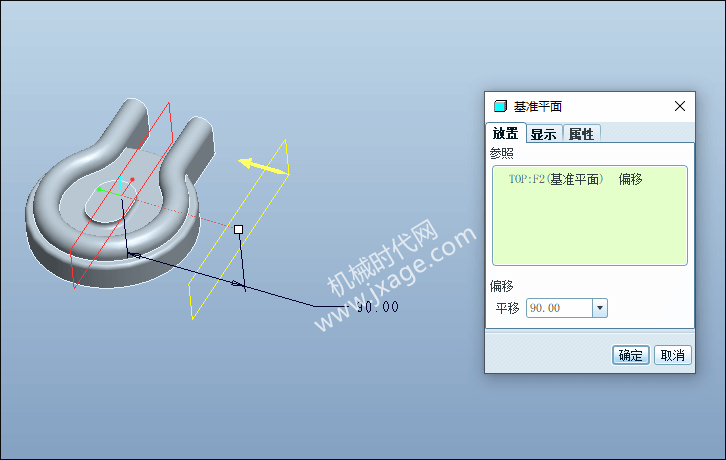Select the yellow preview datum plane outline

pos(239,229)
